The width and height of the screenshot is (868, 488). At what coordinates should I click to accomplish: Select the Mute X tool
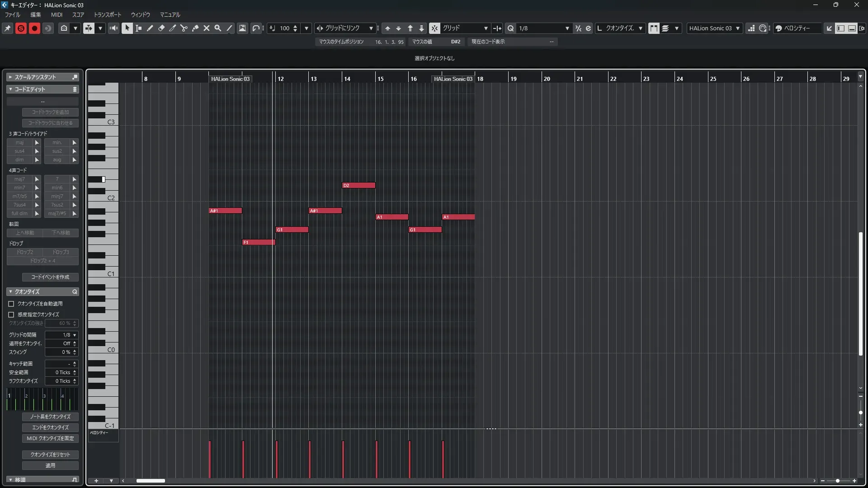207,28
